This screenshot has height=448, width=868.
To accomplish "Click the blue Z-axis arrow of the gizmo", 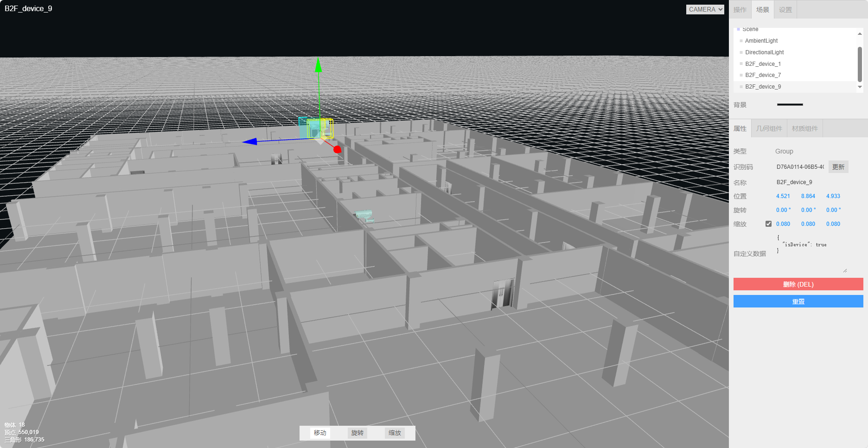I will point(249,141).
